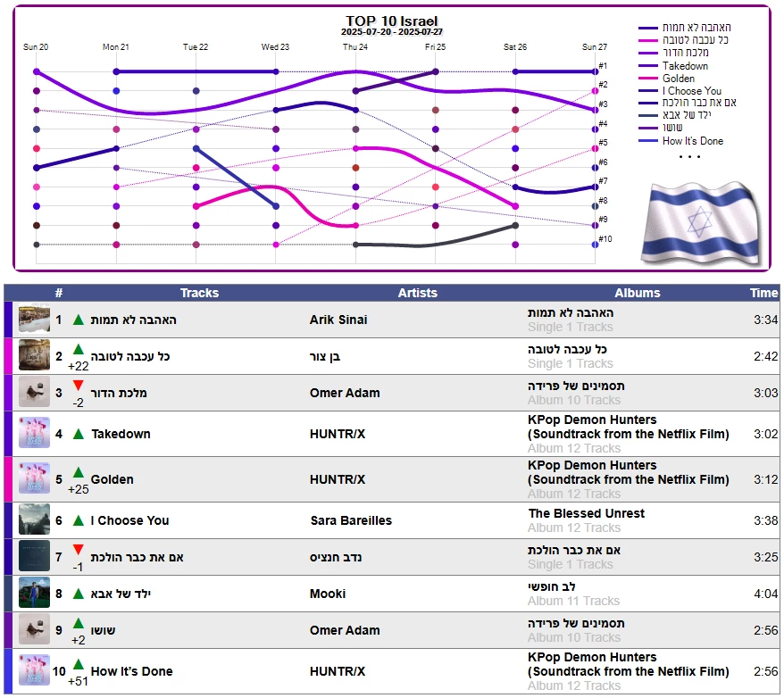Click the TOP 10 Israel chart title
This screenshot has height=698, width=784.
coord(391,21)
